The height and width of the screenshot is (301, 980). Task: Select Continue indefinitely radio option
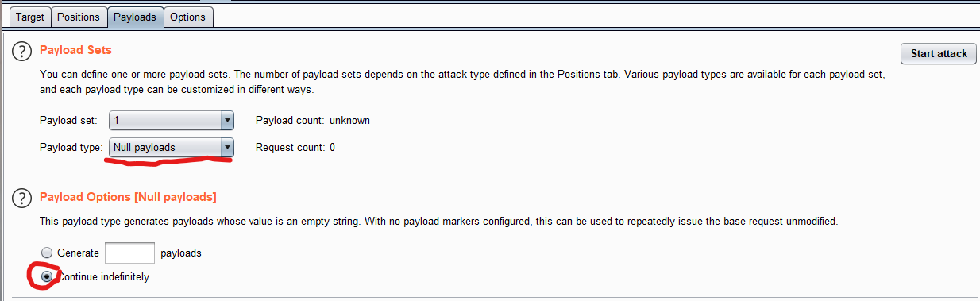tap(47, 276)
